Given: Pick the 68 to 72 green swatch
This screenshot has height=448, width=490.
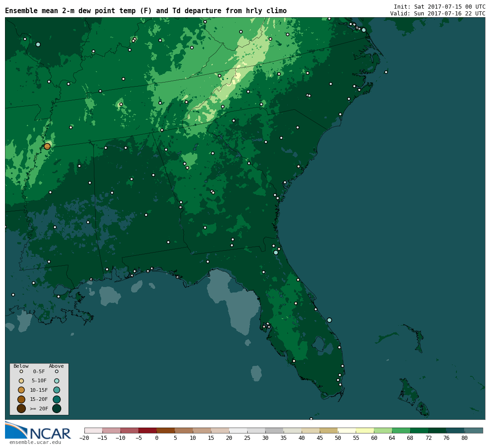Looking at the screenshot, I should tap(420, 430).
